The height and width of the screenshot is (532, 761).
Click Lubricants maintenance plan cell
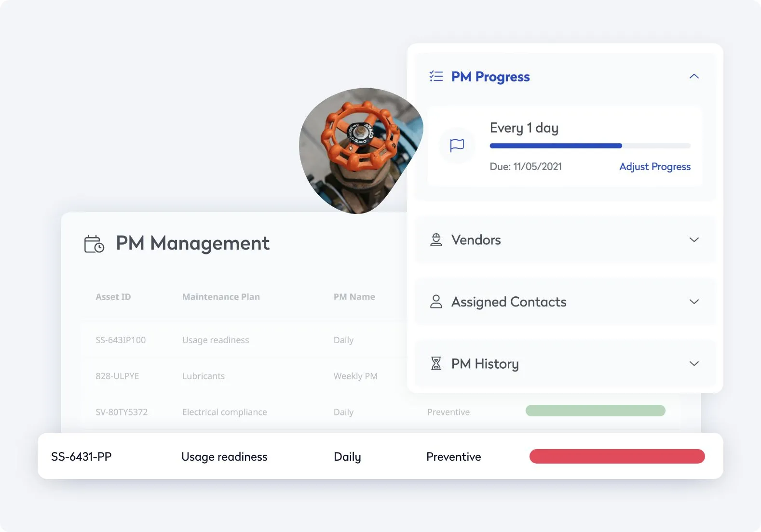[x=204, y=376]
